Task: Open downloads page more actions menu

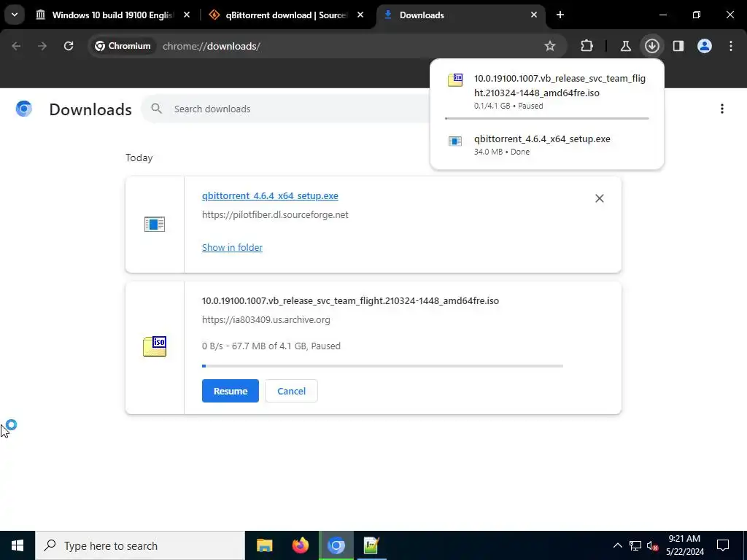Action: (x=722, y=109)
